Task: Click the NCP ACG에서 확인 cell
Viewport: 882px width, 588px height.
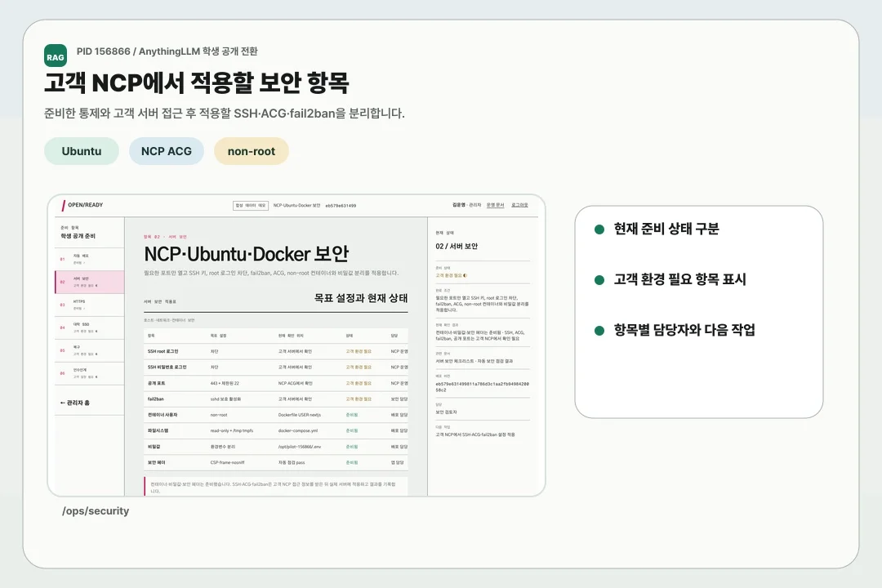Action: (295, 383)
